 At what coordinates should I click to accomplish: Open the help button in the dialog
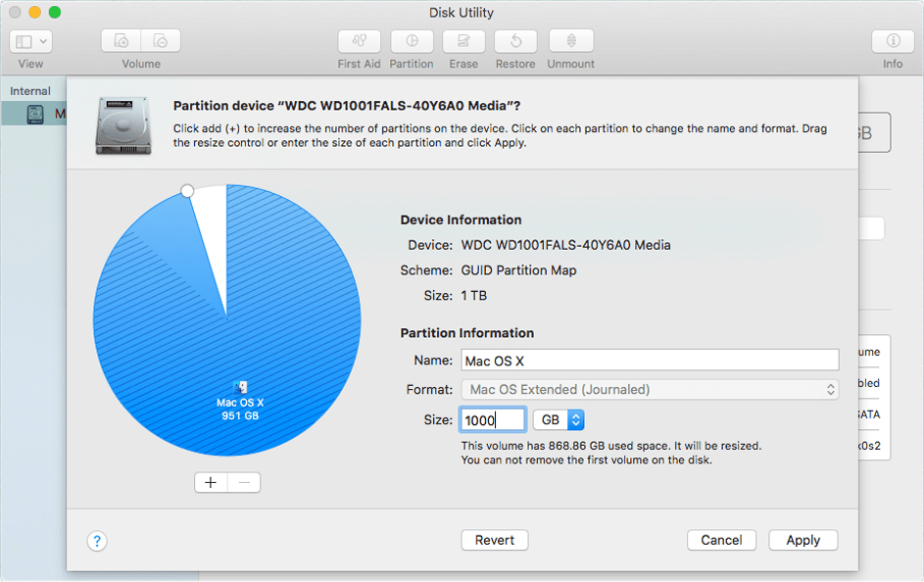[96, 541]
